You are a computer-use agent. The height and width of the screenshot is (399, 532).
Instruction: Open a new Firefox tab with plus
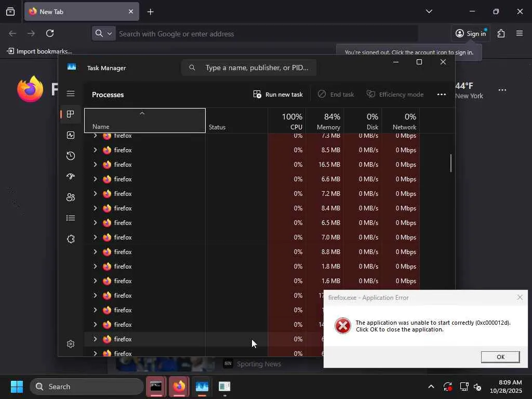pyautogui.click(x=150, y=12)
